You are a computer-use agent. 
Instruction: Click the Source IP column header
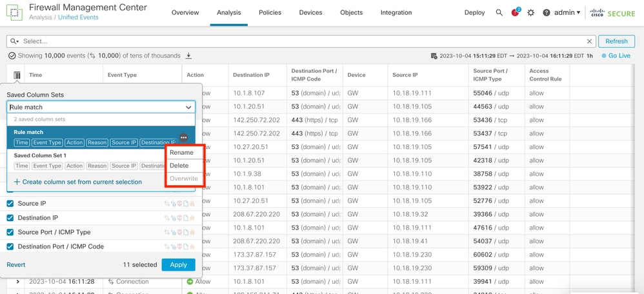point(405,75)
